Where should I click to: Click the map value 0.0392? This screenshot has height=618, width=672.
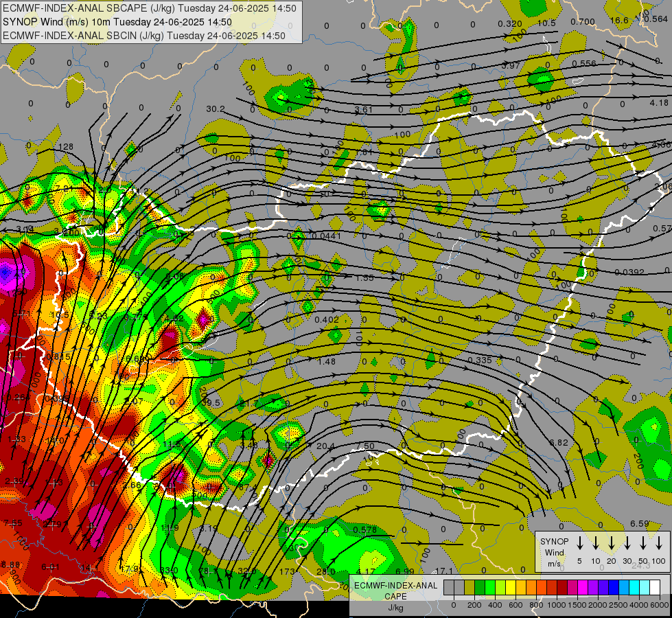[629, 272]
